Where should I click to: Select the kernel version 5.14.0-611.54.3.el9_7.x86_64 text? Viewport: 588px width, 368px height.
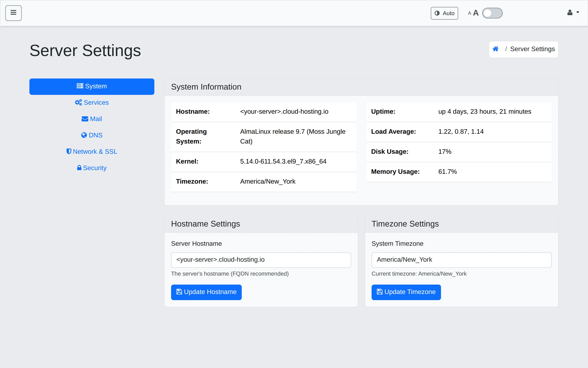click(283, 161)
